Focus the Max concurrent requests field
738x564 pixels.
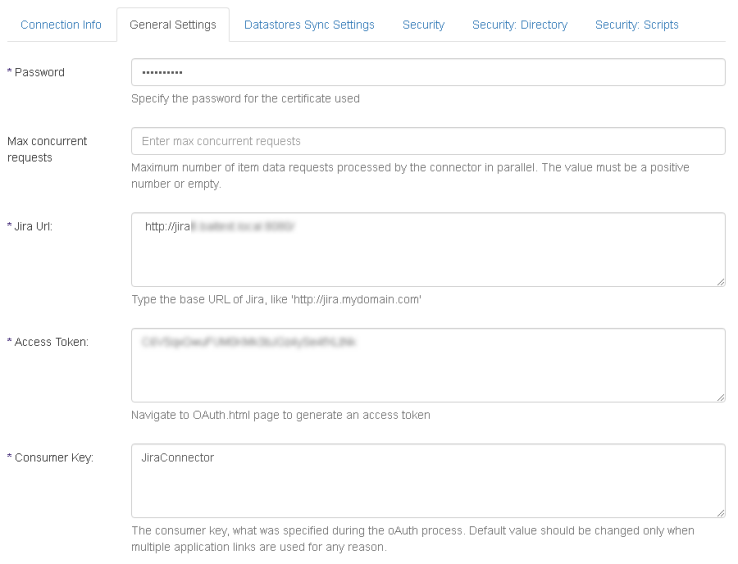[427, 141]
